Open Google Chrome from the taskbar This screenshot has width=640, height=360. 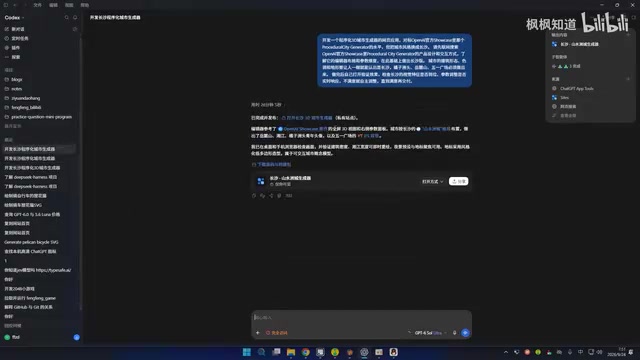[305, 352]
